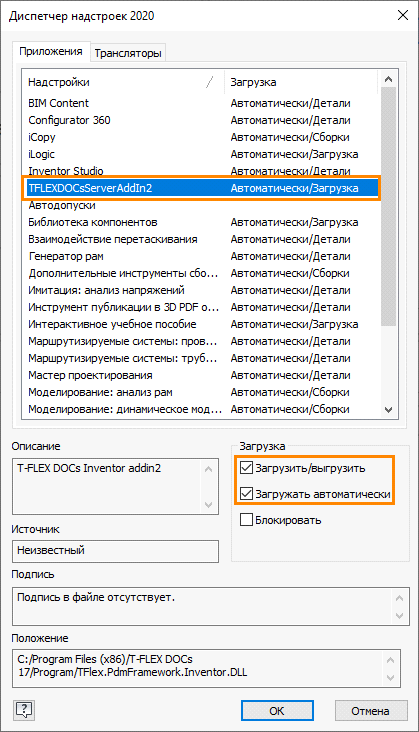Screen dimensions: 419x732
Task: Click the Отмена button
Action: (x=370, y=711)
